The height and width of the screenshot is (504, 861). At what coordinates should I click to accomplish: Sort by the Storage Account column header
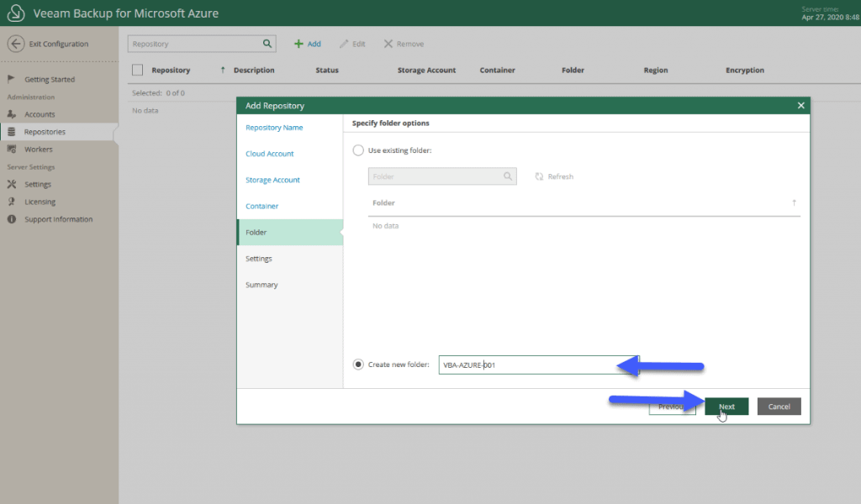tap(426, 71)
